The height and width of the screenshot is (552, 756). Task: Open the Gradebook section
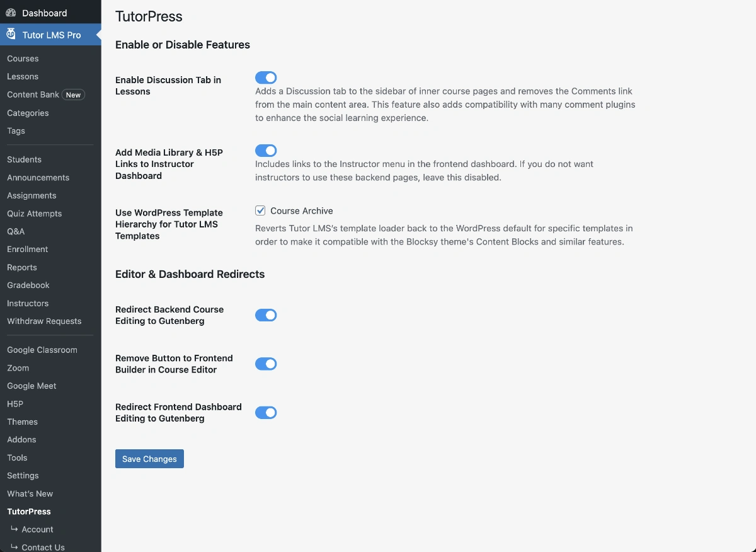pos(28,285)
